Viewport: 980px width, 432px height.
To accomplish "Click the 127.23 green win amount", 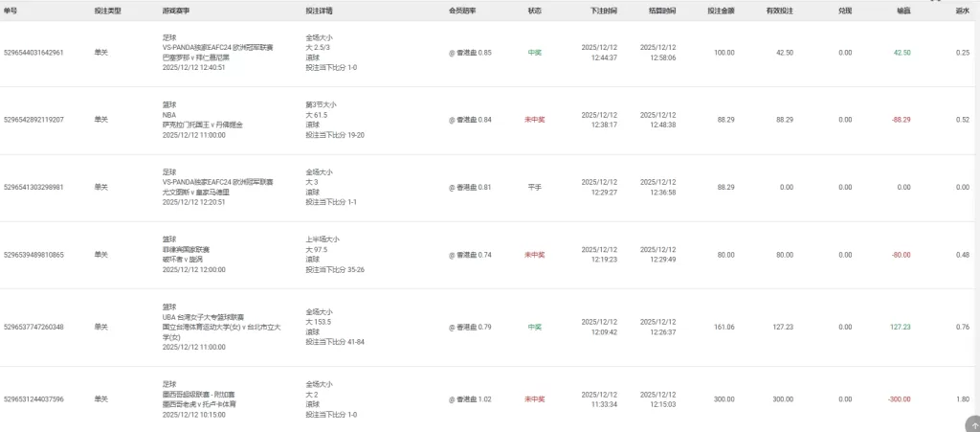I will pos(900,327).
